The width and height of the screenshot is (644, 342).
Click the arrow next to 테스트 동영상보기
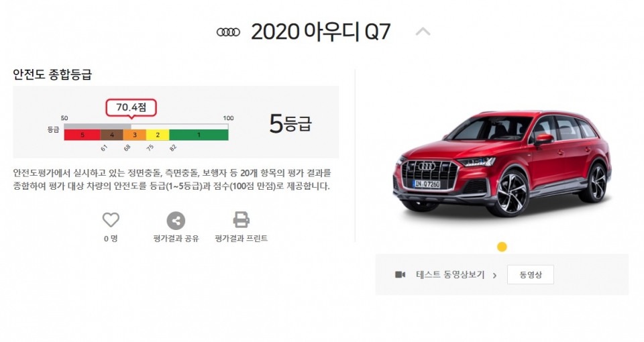tap(494, 276)
